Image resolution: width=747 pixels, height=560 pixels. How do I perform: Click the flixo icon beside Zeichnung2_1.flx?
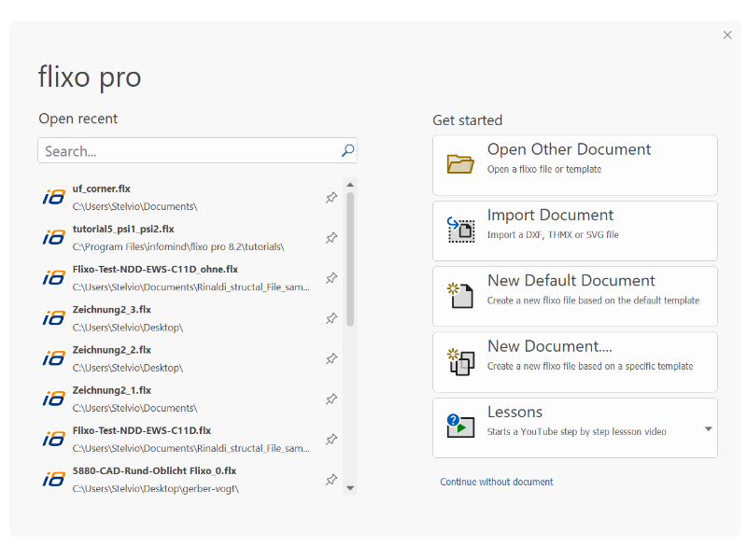54,399
